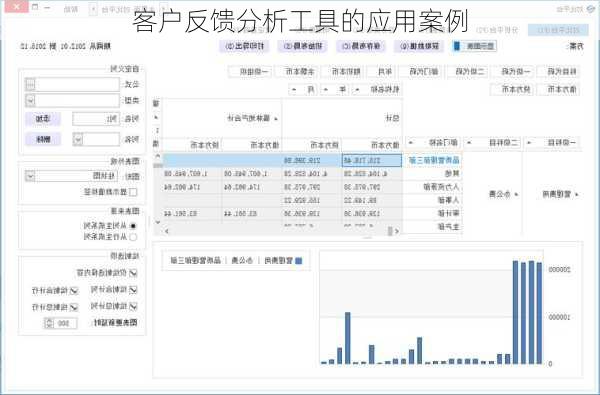This screenshot has width=600, height=395.
Task: Toggle the 绘制合计列 checkbox
Action: [x=133, y=290]
